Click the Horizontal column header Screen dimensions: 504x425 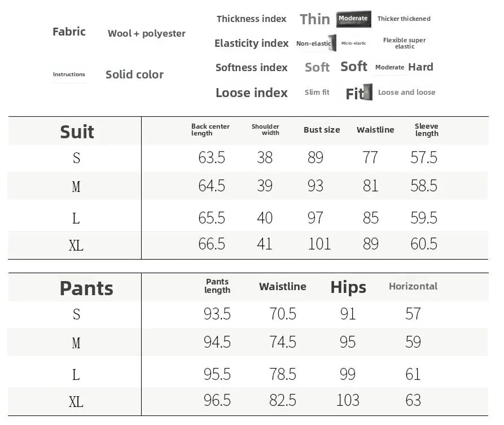click(x=413, y=286)
